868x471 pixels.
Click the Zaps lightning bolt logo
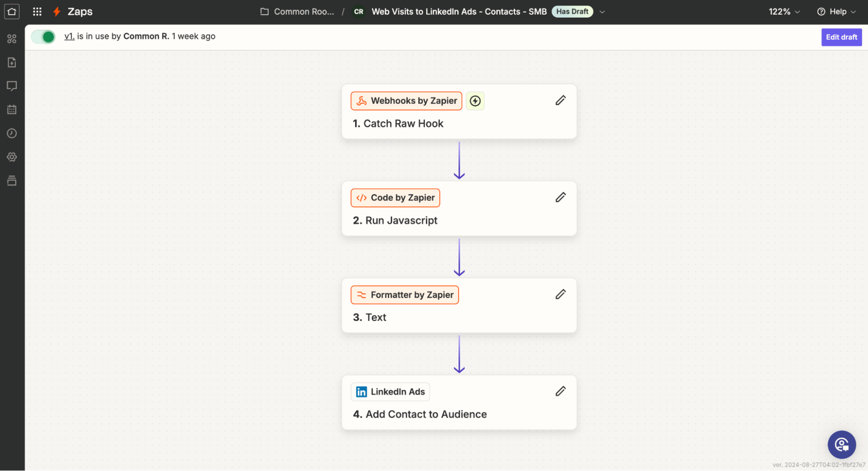coord(57,11)
